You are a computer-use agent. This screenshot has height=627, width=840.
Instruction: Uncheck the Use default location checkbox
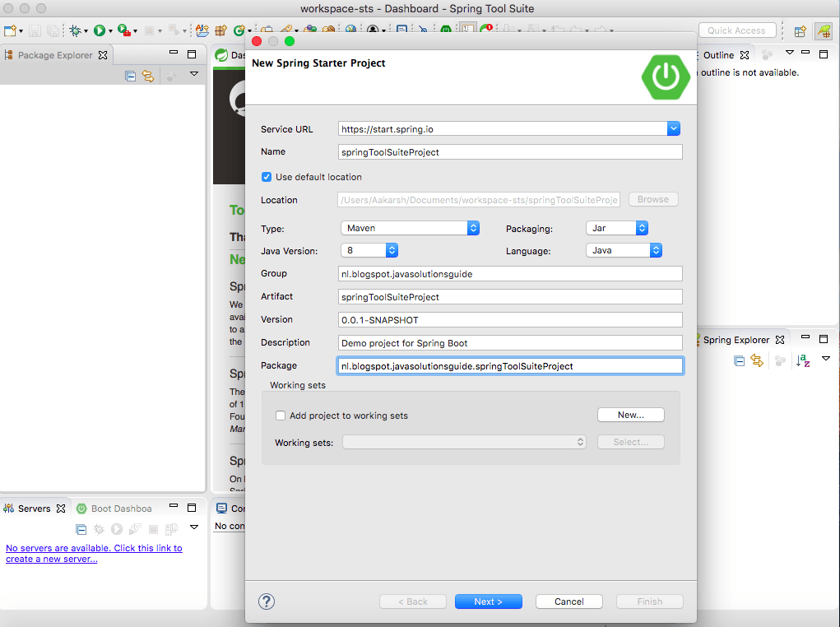pos(267,177)
